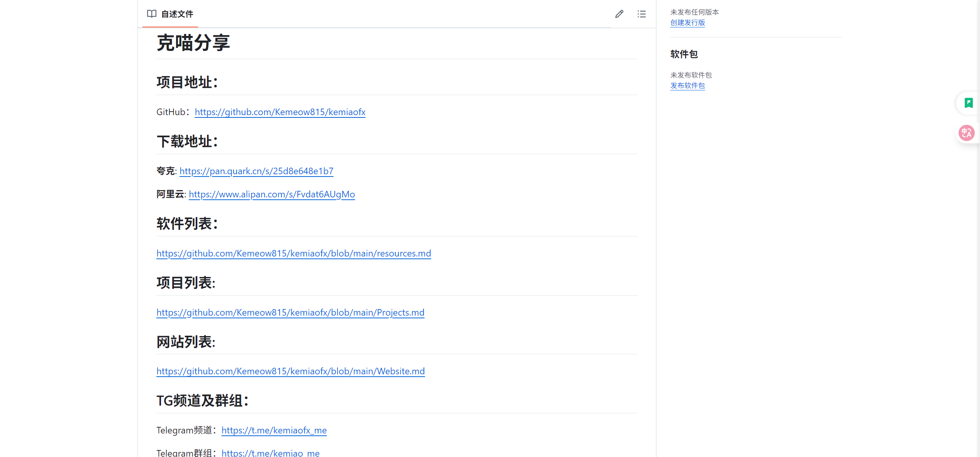
Task: Click the 软件包 sidebar heading
Action: point(684,54)
